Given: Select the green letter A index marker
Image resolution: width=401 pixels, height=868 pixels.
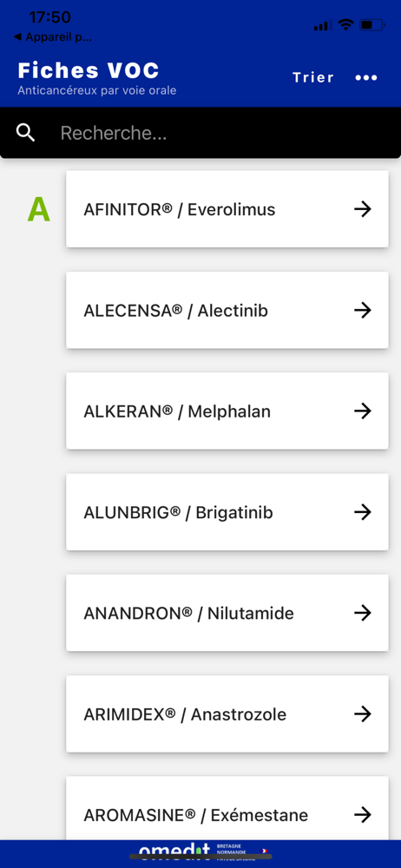Looking at the screenshot, I should coord(39,210).
